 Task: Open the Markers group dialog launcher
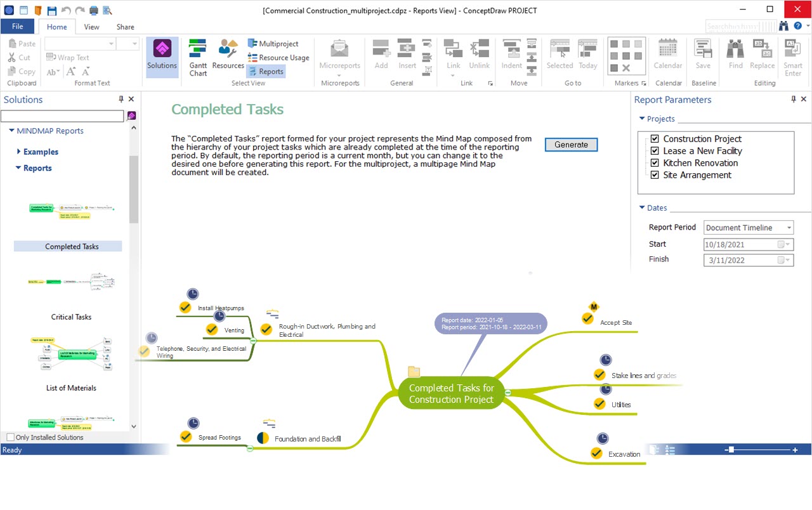coord(644,84)
